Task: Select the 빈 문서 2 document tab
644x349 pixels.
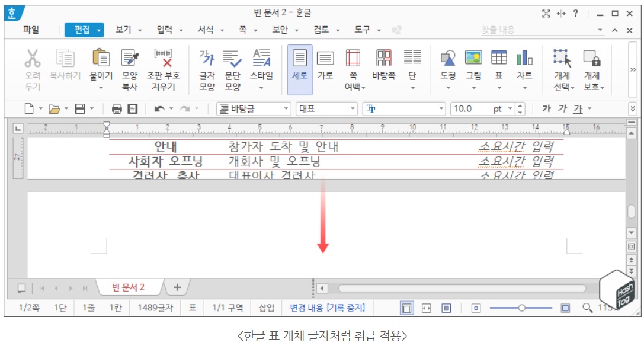Action: 129,287
